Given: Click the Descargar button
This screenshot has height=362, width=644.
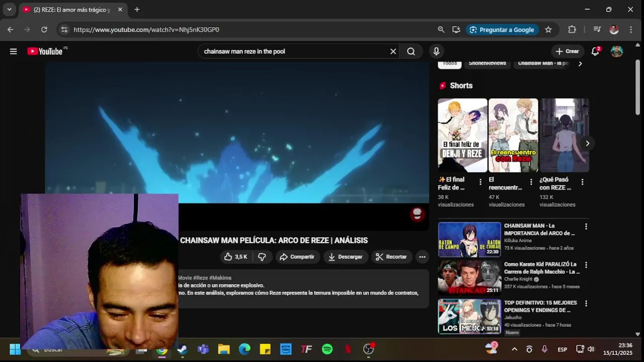Looking at the screenshot, I should pos(345,257).
